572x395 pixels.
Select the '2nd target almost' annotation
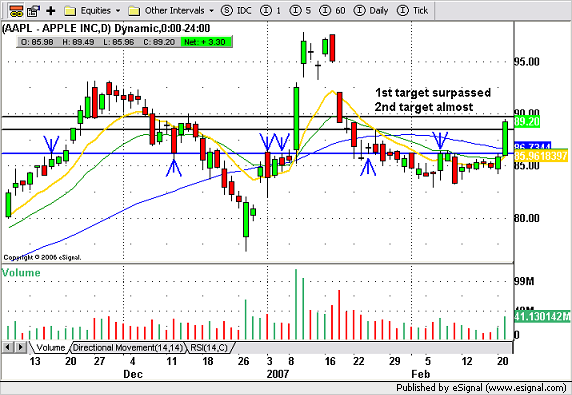coord(424,107)
